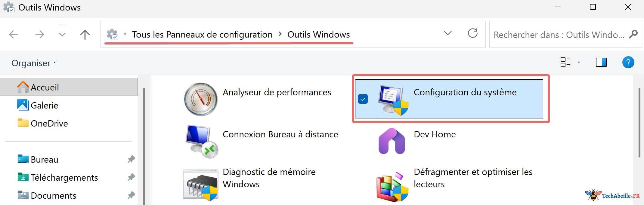The width and height of the screenshot is (644, 205).
Task: Open Tous les Panneaux de configuration breadcrumb
Action: tap(202, 34)
